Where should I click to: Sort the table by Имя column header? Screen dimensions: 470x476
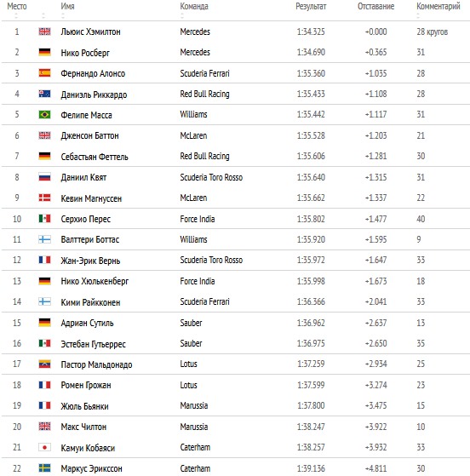[x=67, y=6]
